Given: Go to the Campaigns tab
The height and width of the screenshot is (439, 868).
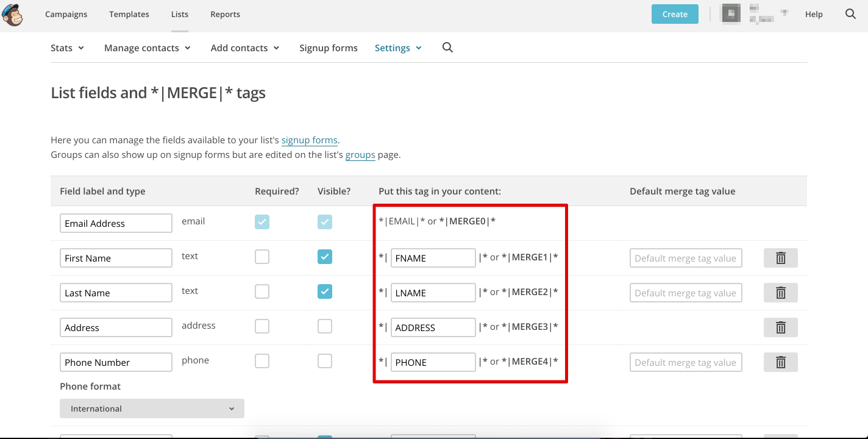Looking at the screenshot, I should coord(66,14).
